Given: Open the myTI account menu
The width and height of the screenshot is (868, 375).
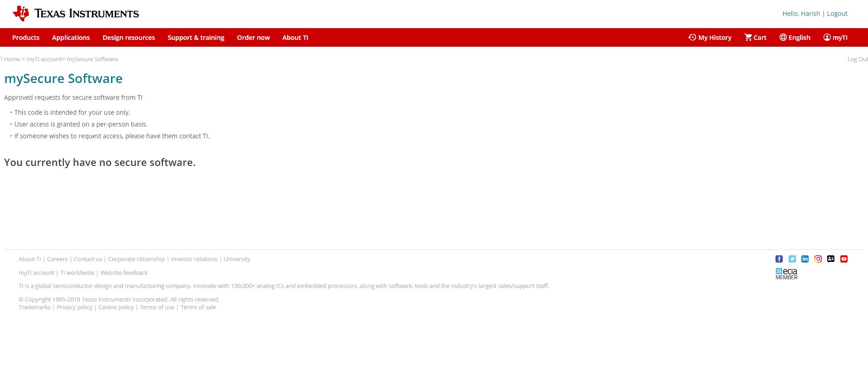Looking at the screenshot, I should pyautogui.click(x=835, y=38).
